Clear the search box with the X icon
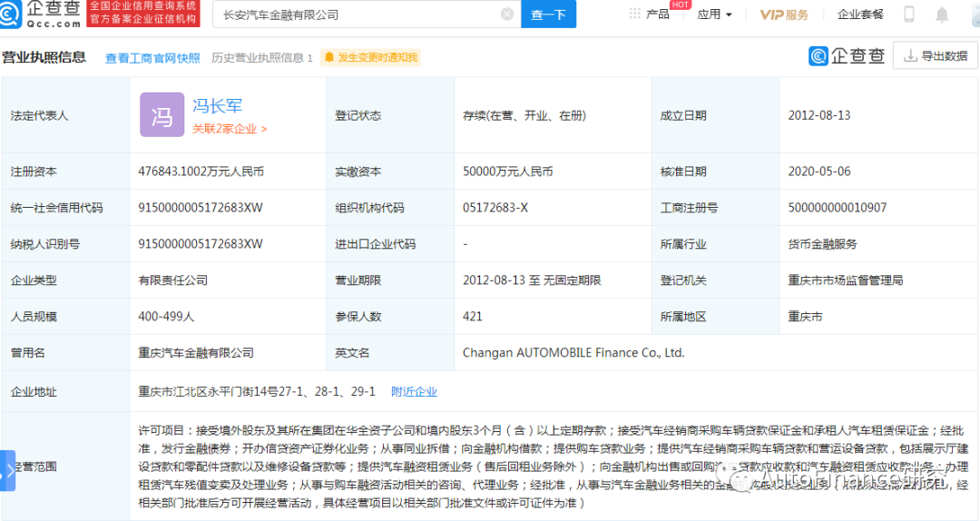This screenshot has height=521, width=980. (507, 14)
